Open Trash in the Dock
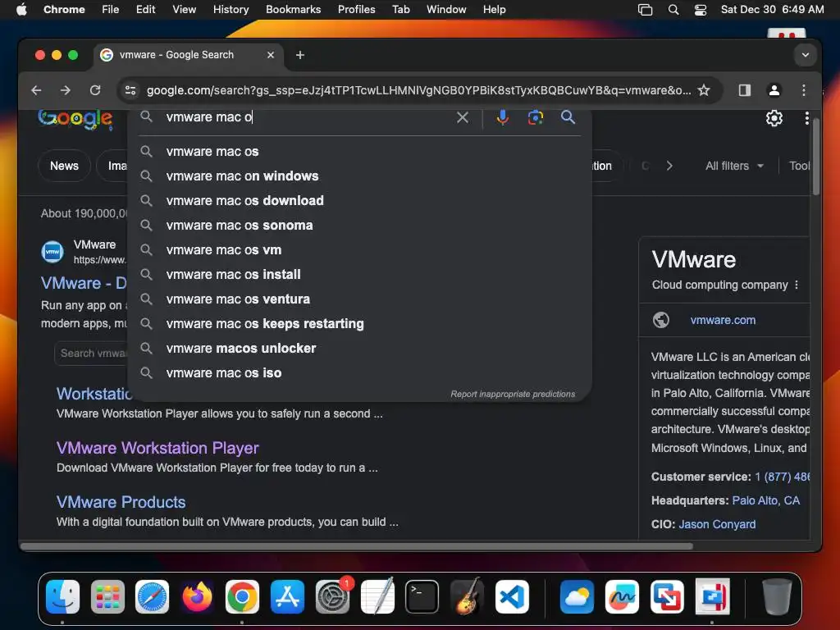 (x=777, y=596)
